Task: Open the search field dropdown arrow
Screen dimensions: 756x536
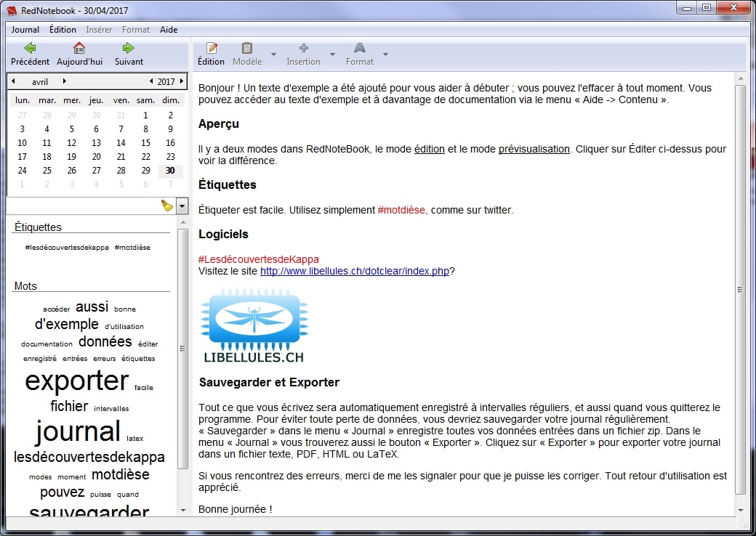Action: (x=182, y=206)
